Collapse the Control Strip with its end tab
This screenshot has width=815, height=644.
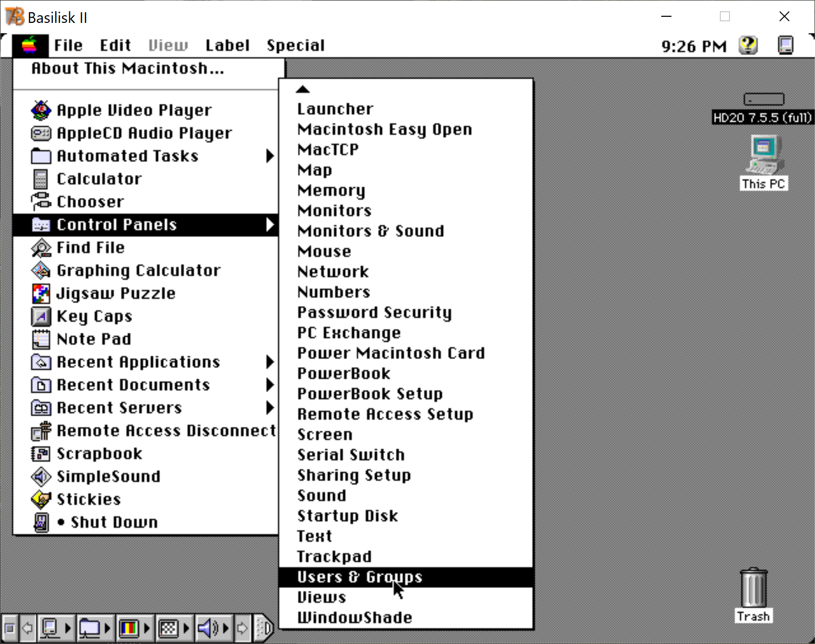[264, 629]
